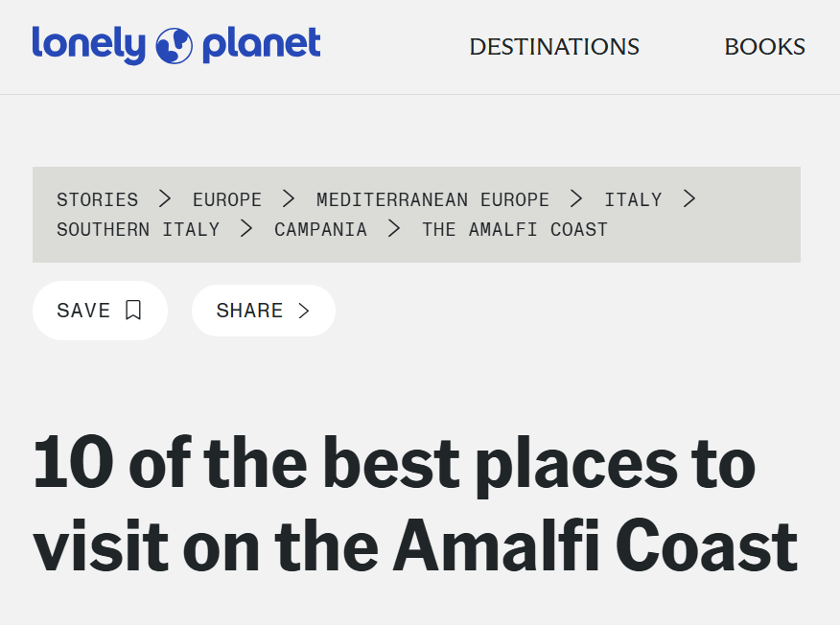
Task: Click the chevron after SOUTHERN ITALY breadcrumb
Action: pyautogui.click(x=246, y=229)
